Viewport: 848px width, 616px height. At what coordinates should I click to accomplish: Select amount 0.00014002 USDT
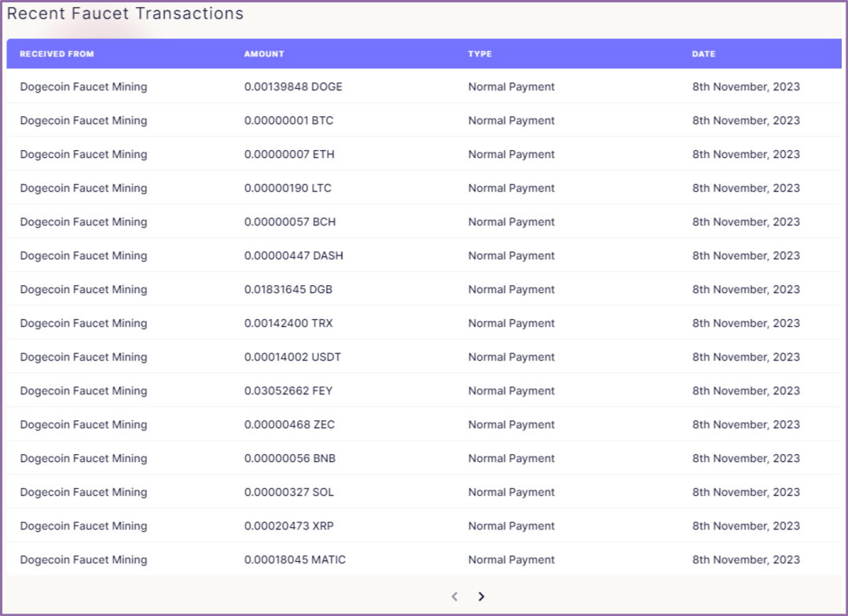click(292, 357)
